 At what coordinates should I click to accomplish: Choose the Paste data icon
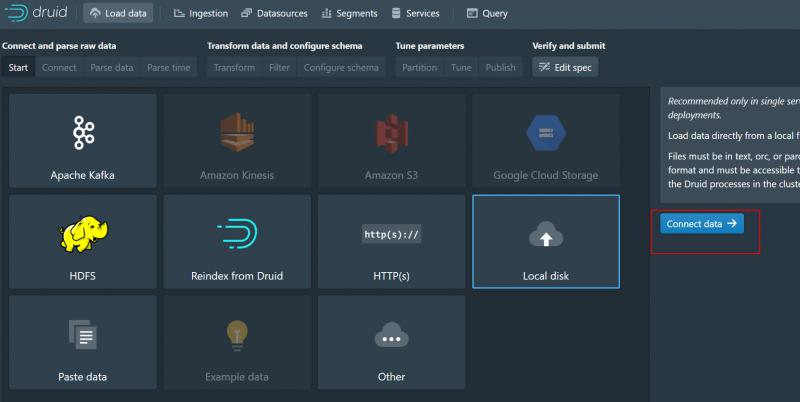pos(83,335)
